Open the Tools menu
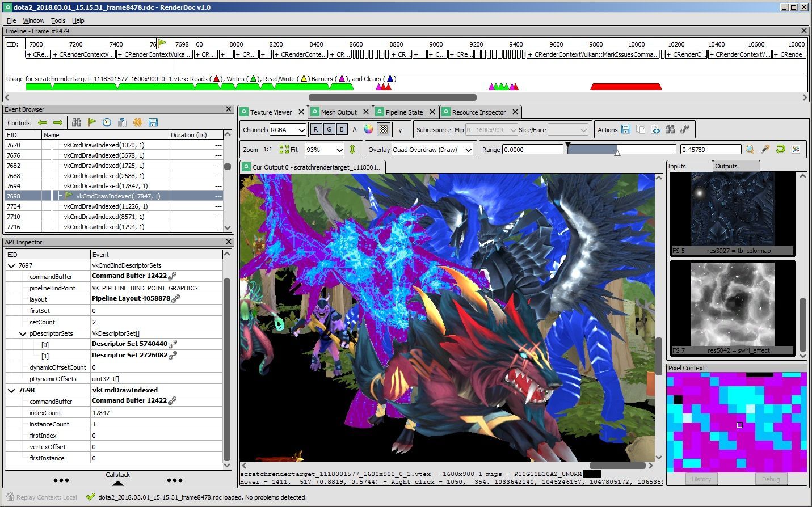 coord(57,20)
